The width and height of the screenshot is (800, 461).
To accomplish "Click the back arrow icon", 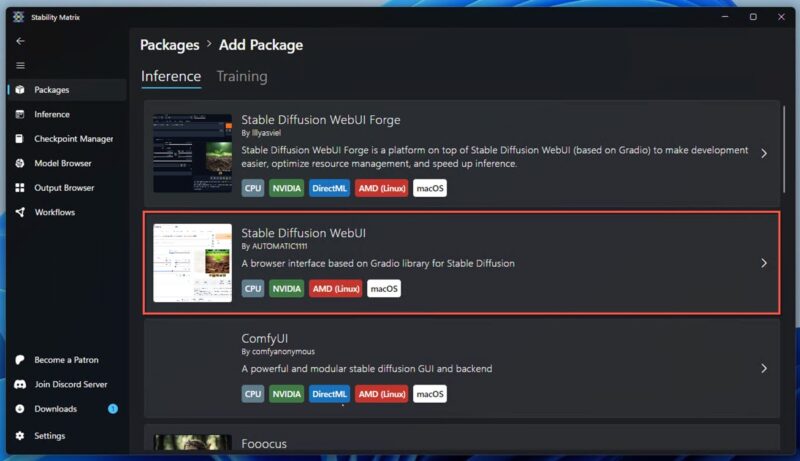I will (20, 41).
